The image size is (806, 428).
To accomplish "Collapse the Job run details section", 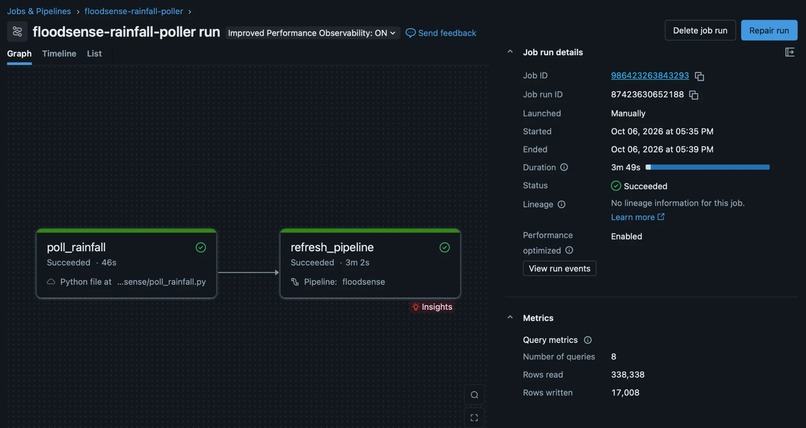I will tap(510, 52).
